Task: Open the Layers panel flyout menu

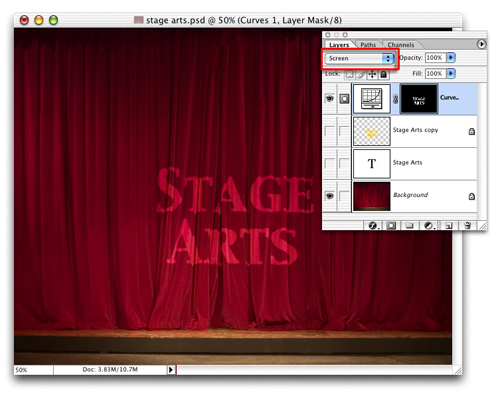Action: (x=481, y=44)
